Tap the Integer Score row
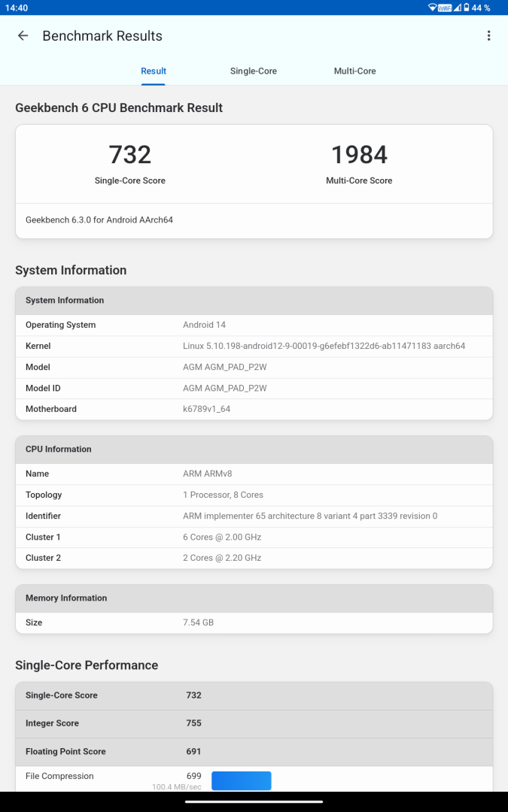 click(254, 723)
